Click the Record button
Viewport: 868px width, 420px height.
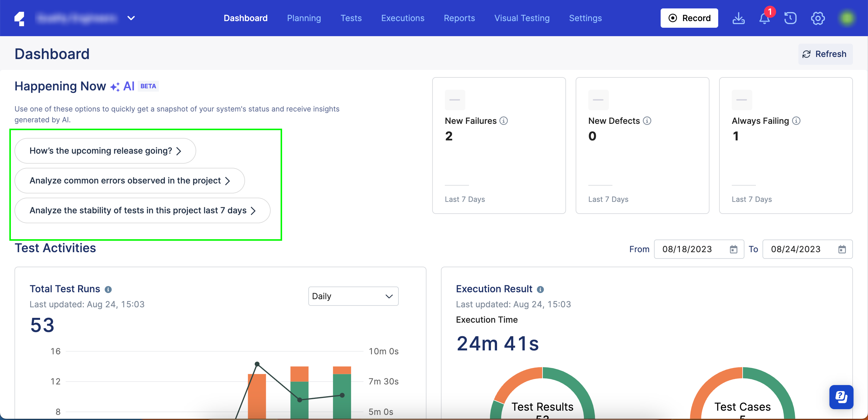(x=689, y=18)
